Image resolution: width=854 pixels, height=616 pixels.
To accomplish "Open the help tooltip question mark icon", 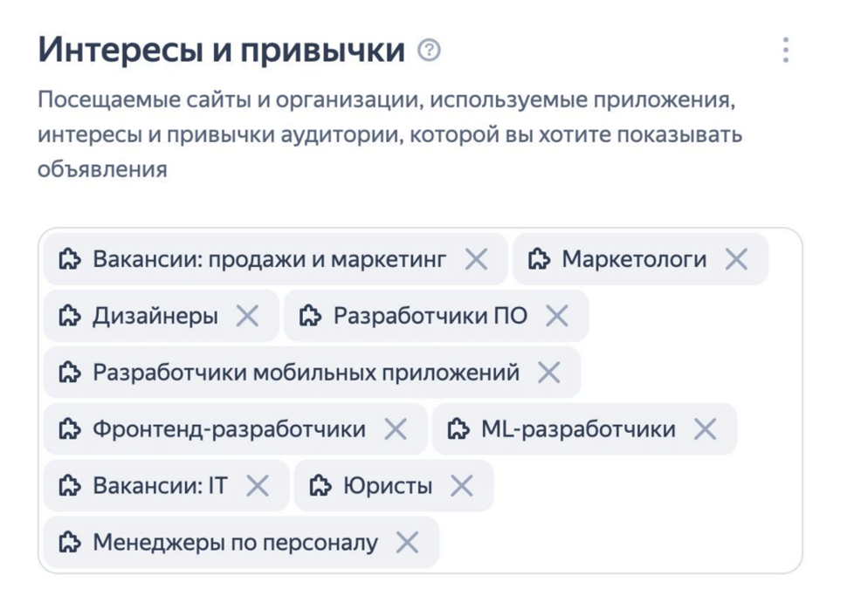I will coord(429,51).
